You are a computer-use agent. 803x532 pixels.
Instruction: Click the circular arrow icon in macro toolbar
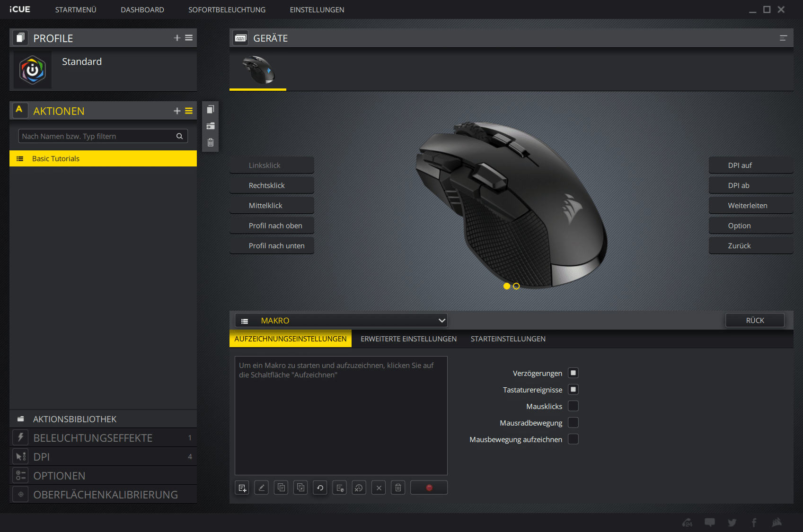tap(320, 488)
